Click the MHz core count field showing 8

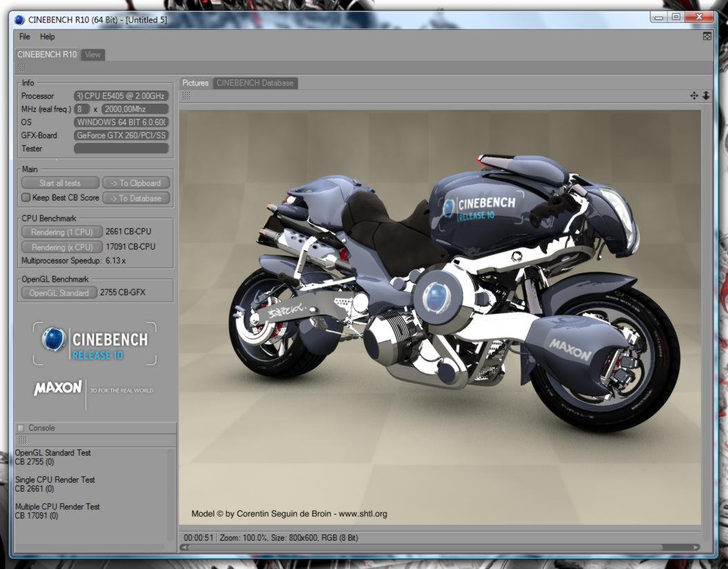click(82, 109)
